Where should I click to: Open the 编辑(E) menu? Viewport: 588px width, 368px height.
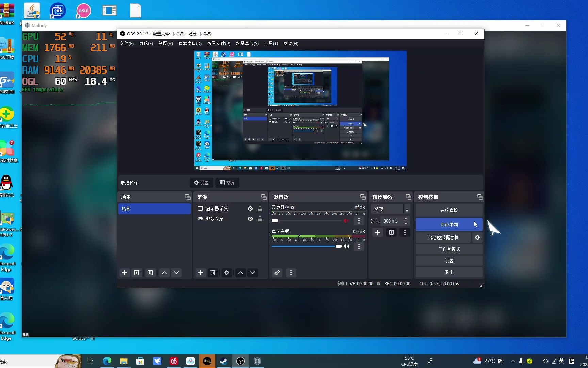[146, 43]
